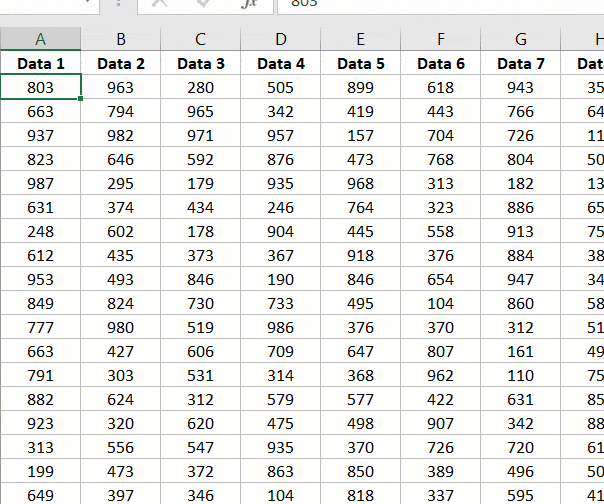The height and width of the screenshot is (504, 604).
Task: Select the cell with value 968
Action: pos(361,183)
